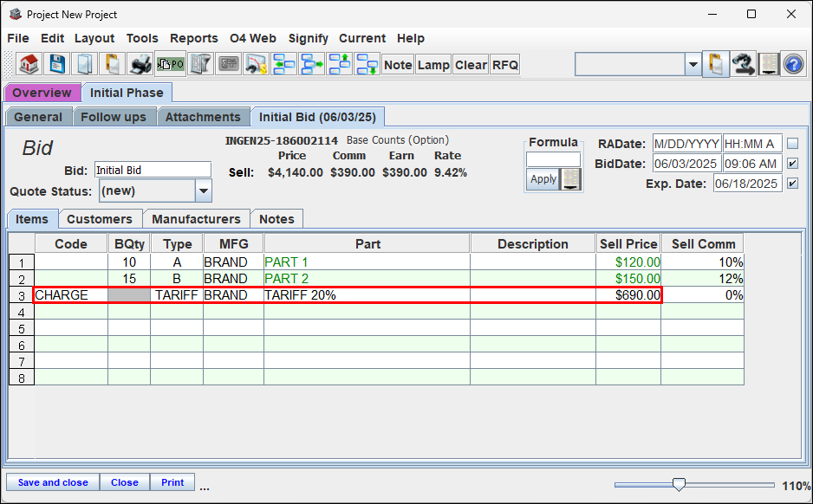This screenshot has width=813, height=504.
Task: Click the Formula input field
Action: (553, 159)
